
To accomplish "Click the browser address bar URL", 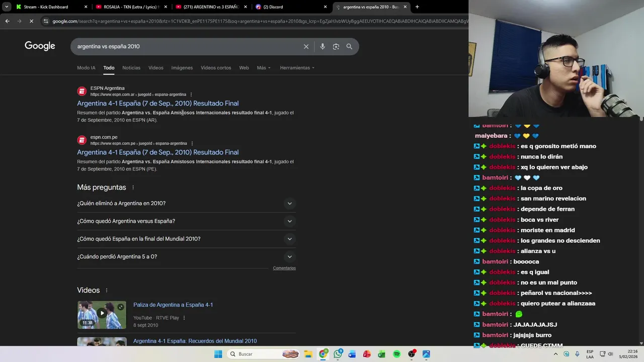I will pos(259,21).
